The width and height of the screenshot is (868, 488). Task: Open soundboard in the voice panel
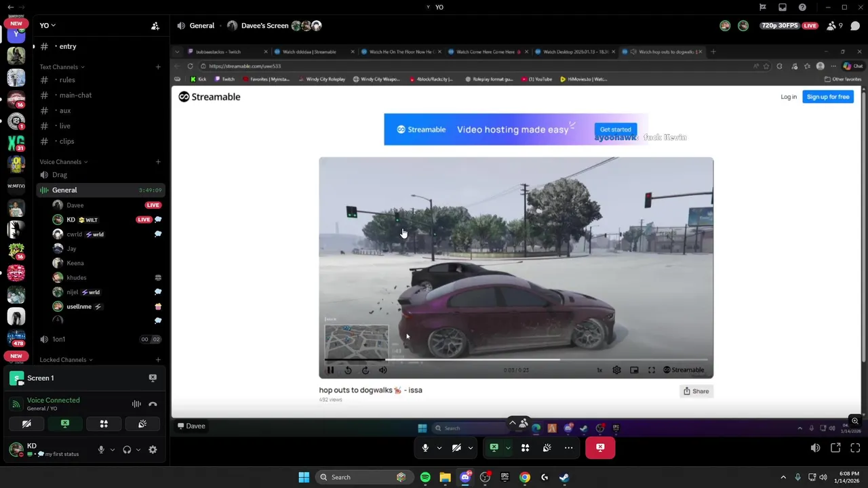click(142, 424)
